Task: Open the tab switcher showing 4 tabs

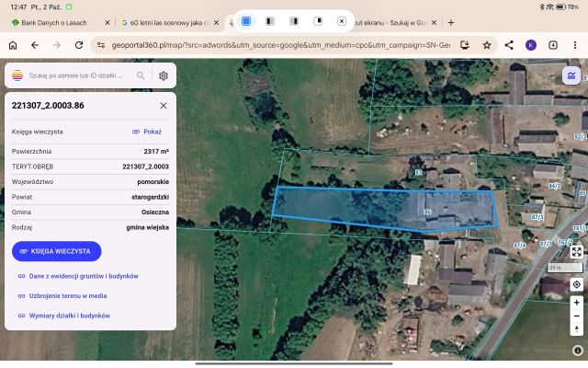Action: coord(553,45)
